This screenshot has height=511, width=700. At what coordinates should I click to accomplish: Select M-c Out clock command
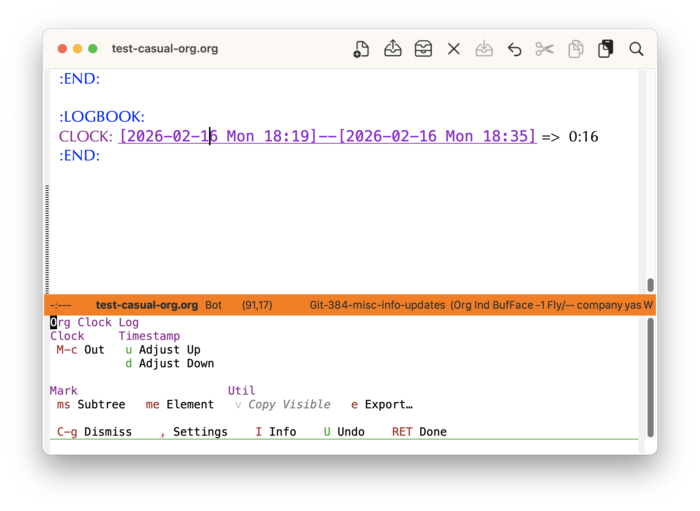[80, 350]
